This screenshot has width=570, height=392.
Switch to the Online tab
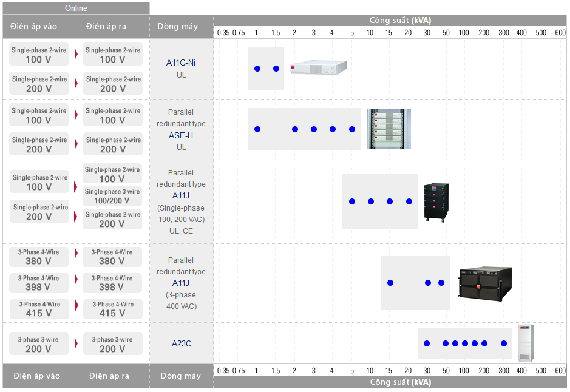coord(76,8)
